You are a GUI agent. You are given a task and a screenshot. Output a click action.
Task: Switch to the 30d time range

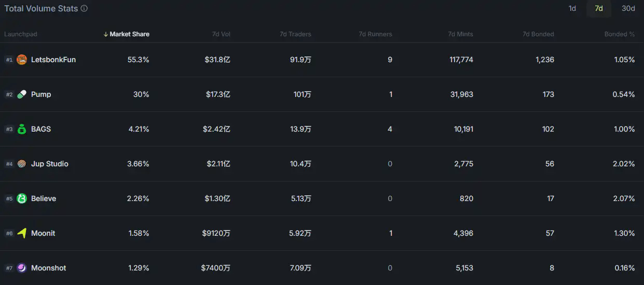(628, 8)
